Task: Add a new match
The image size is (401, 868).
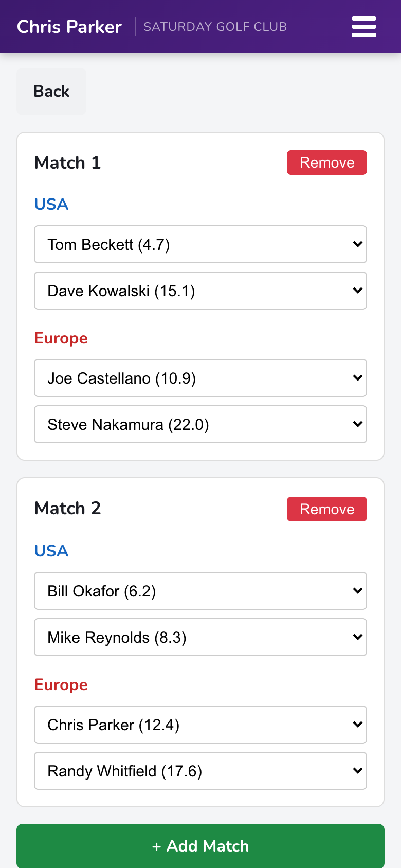Action: [x=200, y=846]
